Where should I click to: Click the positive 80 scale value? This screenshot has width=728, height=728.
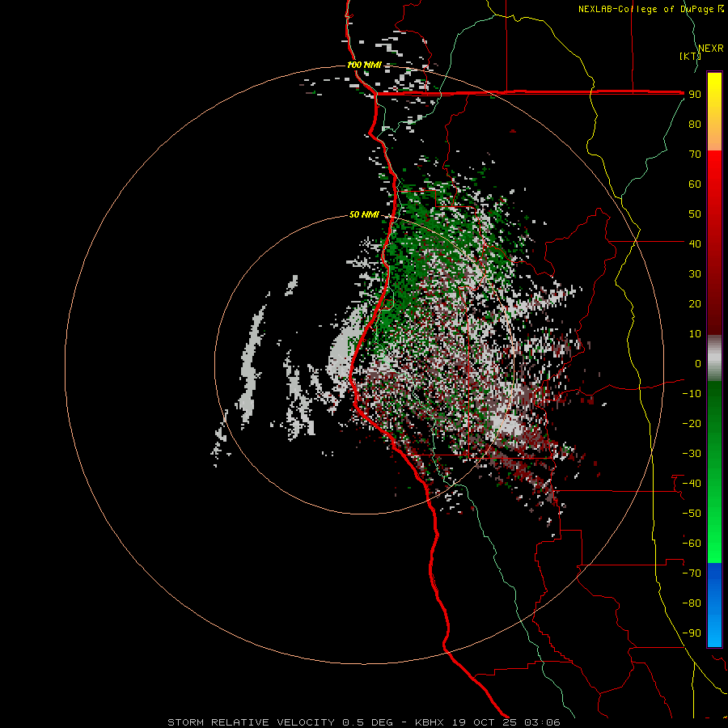[x=695, y=125]
